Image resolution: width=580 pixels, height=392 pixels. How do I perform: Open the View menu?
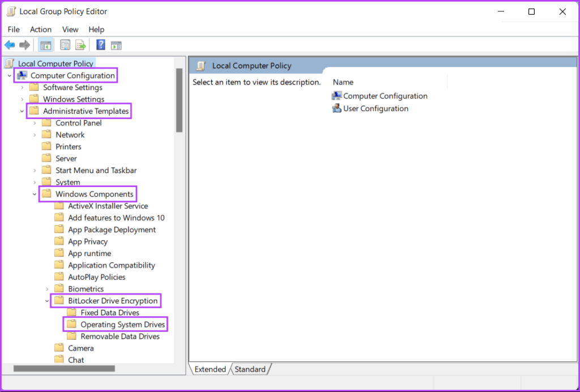click(70, 29)
